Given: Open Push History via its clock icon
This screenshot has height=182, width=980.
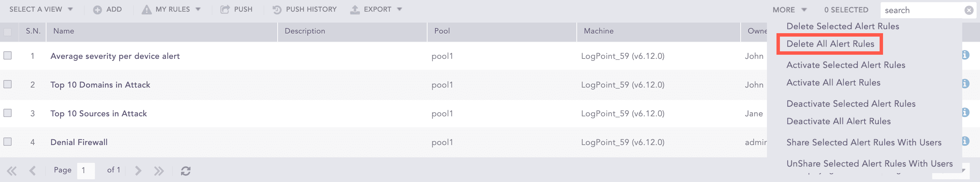Looking at the screenshot, I should 277,10.
